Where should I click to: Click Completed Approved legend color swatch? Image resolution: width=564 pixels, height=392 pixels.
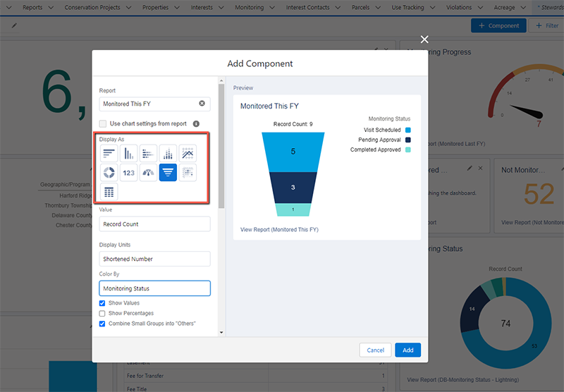pyautogui.click(x=408, y=150)
